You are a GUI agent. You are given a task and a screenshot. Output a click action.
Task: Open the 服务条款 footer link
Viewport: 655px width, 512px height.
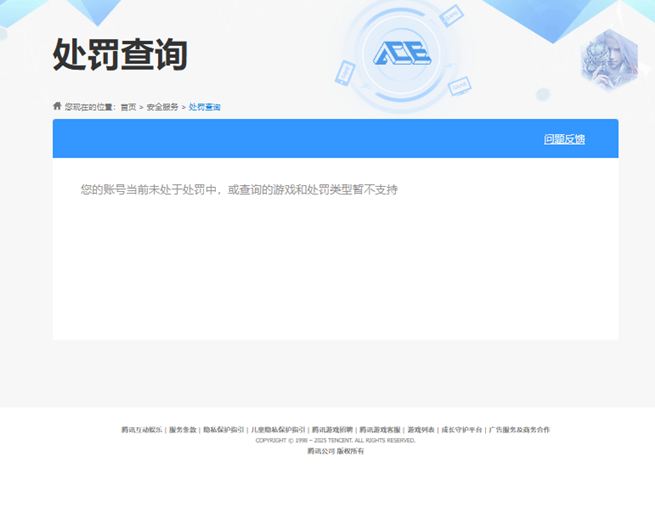182,430
